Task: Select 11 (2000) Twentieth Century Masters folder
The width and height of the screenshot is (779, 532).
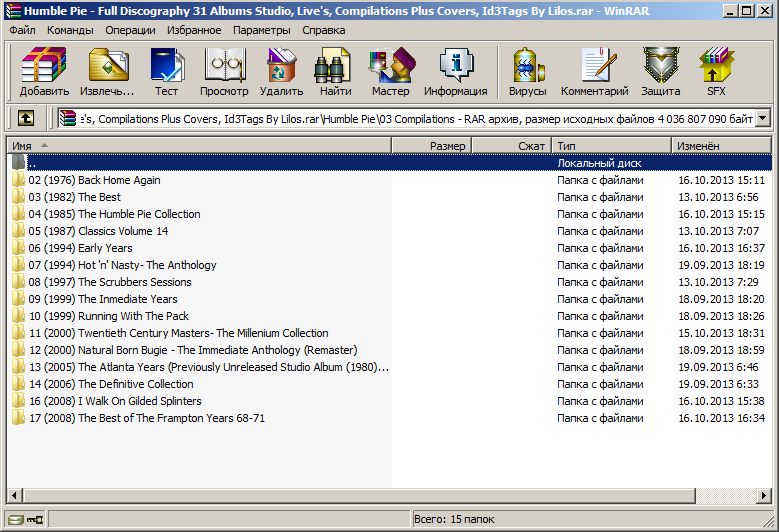Action: click(178, 333)
